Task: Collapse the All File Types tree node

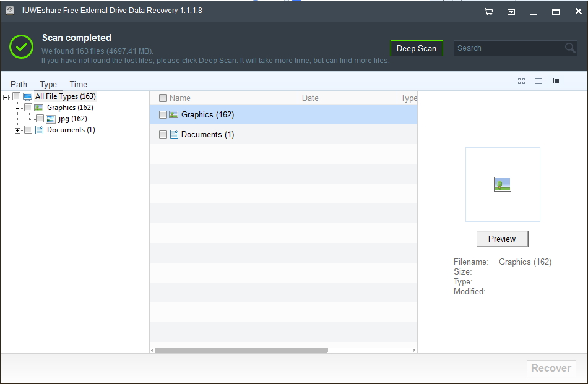Action: (x=6, y=98)
